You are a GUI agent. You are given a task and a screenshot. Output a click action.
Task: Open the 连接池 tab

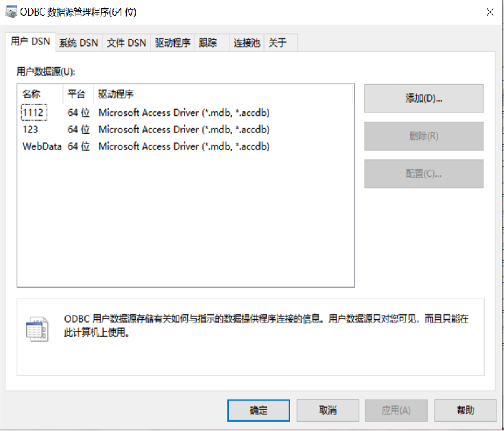pyautogui.click(x=247, y=43)
